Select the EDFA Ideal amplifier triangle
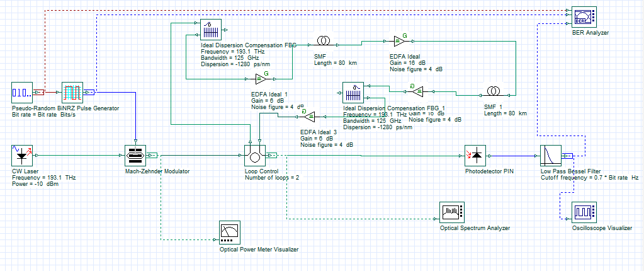 click(399, 40)
